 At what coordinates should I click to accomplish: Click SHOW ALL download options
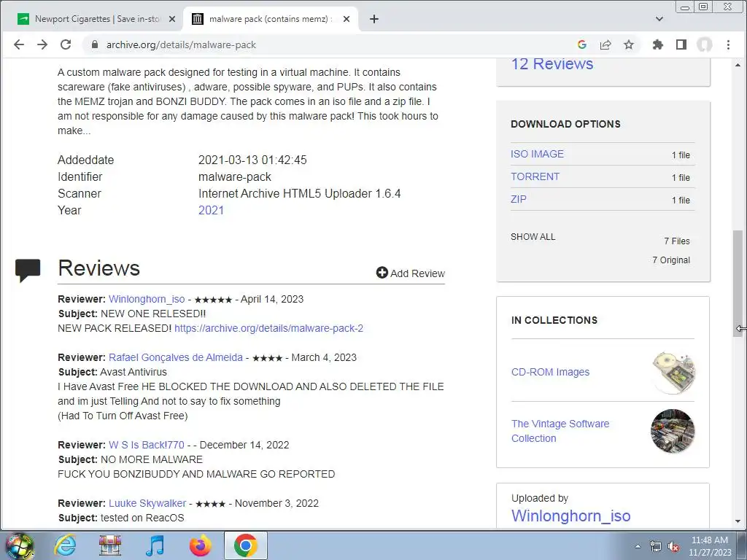pos(533,237)
